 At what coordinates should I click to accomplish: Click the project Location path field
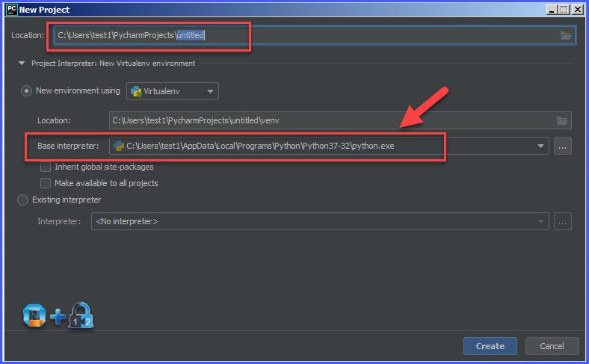(x=315, y=35)
